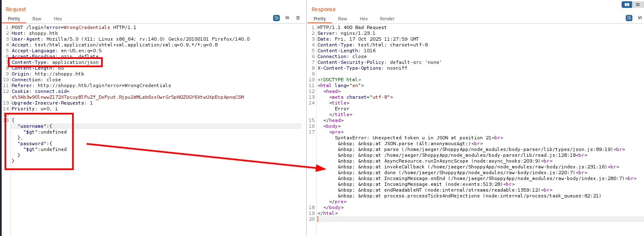The width and height of the screenshot is (644, 236).
Task: Select top-bottom stacked layout toggle
Action: pos(637,5)
